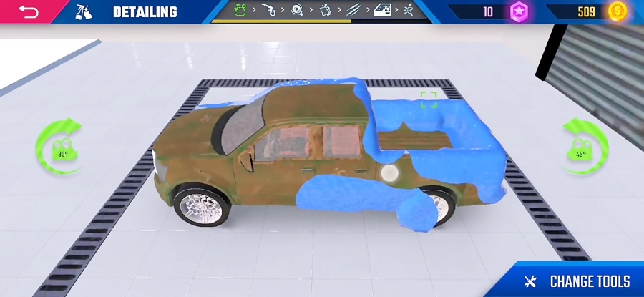Tap the gold coin icon
This screenshot has height=297, width=644.
618,11
